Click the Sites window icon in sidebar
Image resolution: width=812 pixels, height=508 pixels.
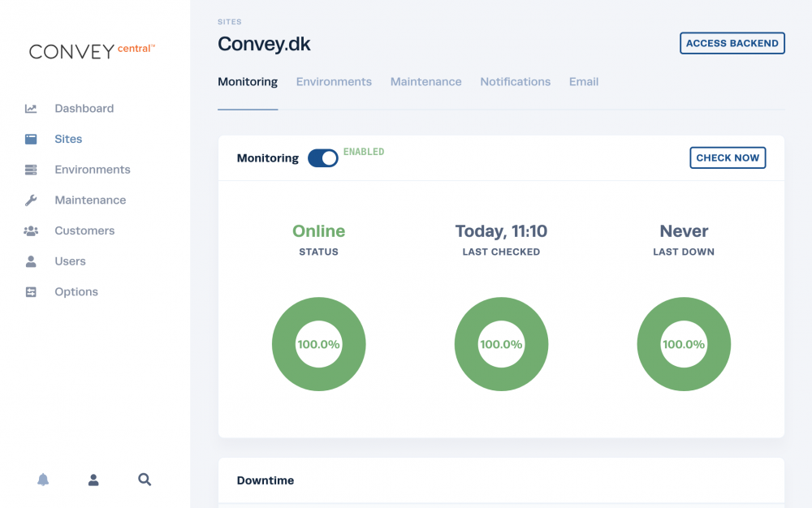[x=31, y=139]
